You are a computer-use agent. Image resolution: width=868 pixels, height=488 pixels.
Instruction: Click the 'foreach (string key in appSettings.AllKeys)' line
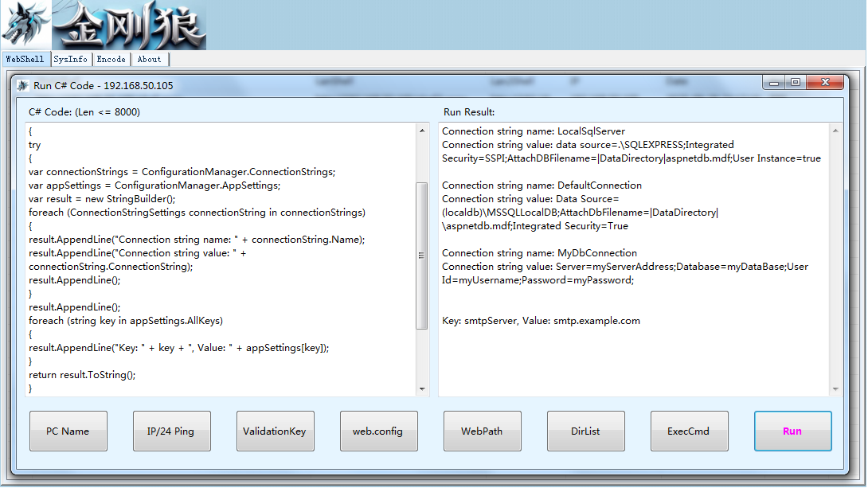pos(126,320)
